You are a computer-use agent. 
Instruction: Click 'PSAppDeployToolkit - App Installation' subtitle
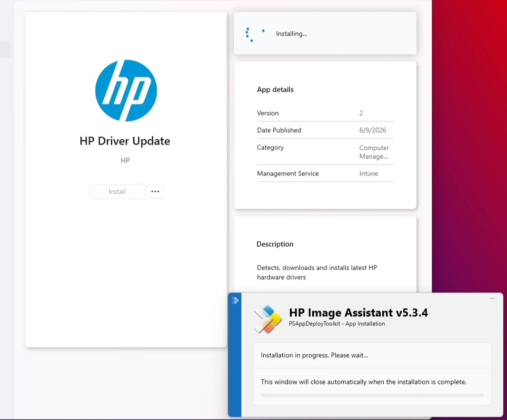337,324
